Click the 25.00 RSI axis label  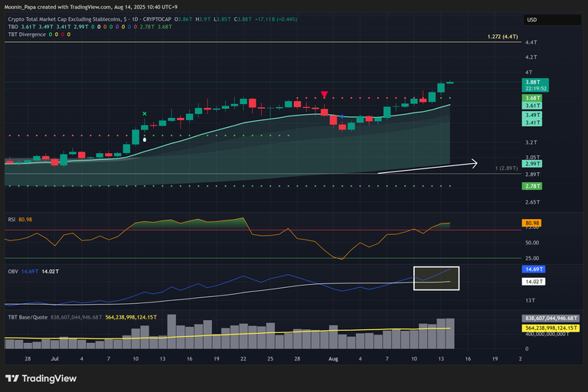click(532, 259)
